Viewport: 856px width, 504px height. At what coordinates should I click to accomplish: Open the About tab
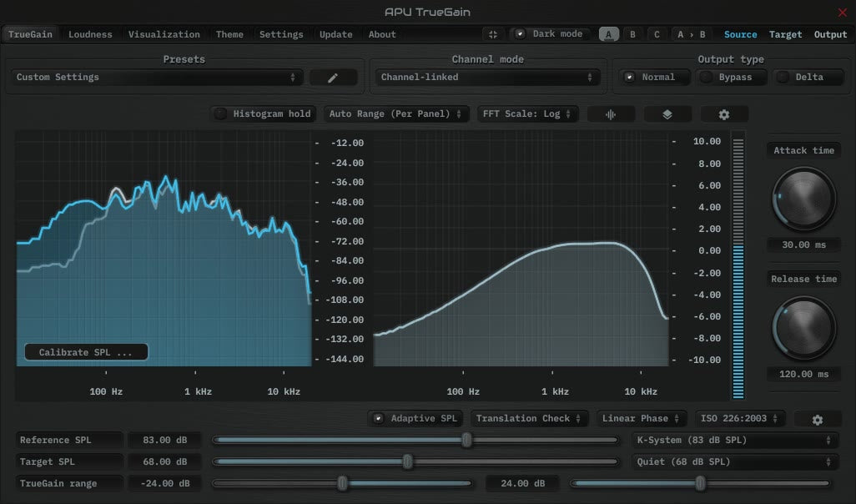pos(382,34)
